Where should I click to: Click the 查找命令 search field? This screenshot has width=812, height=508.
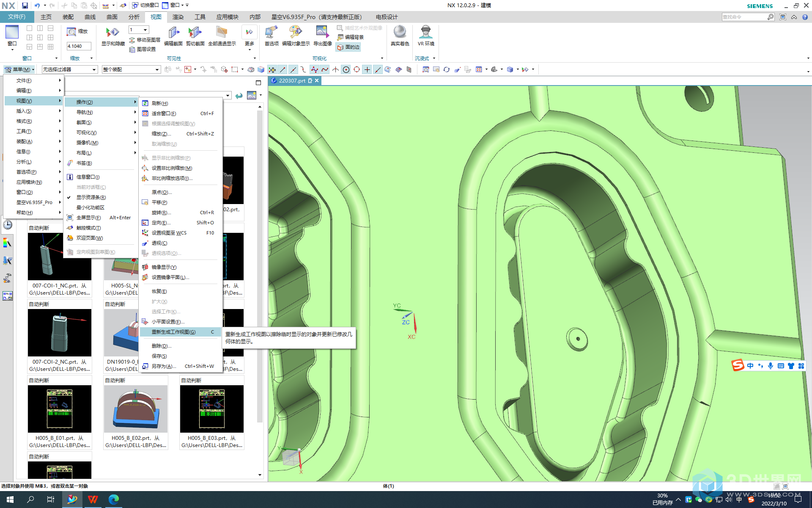coord(744,17)
